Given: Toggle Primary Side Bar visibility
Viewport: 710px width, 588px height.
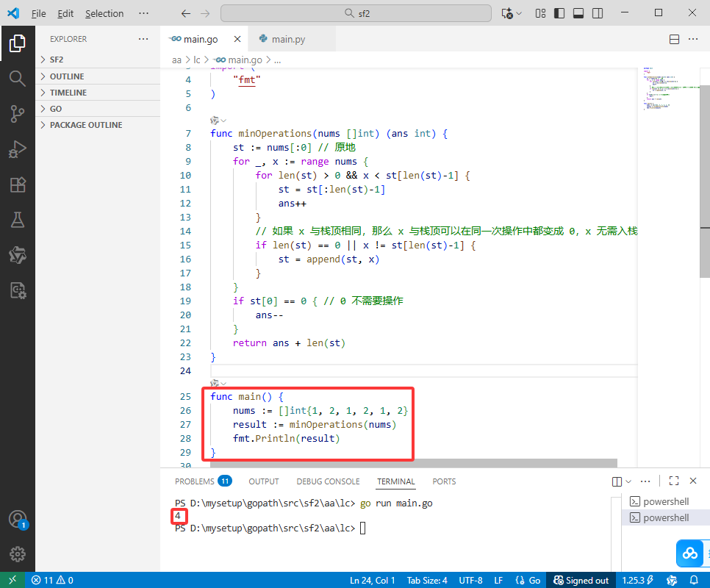Looking at the screenshot, I should click(559, 13).
